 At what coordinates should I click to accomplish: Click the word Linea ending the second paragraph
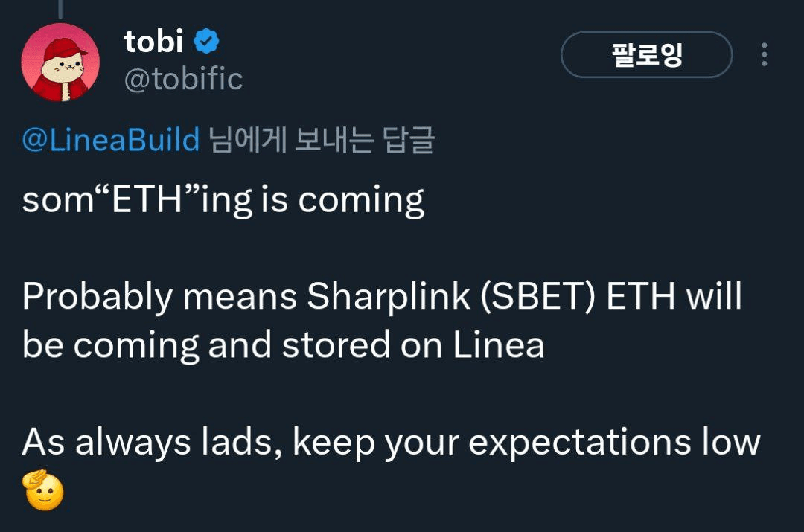[x=498, y=344]
